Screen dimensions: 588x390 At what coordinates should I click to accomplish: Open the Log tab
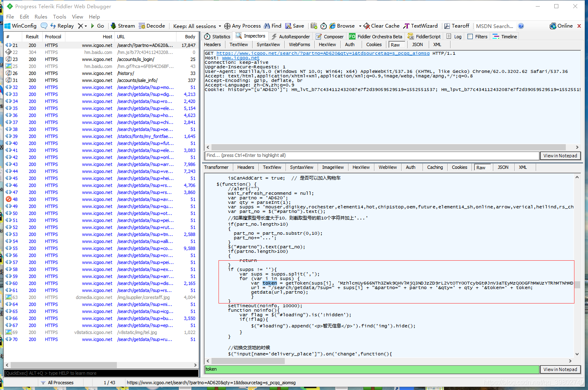coord(454,37)
